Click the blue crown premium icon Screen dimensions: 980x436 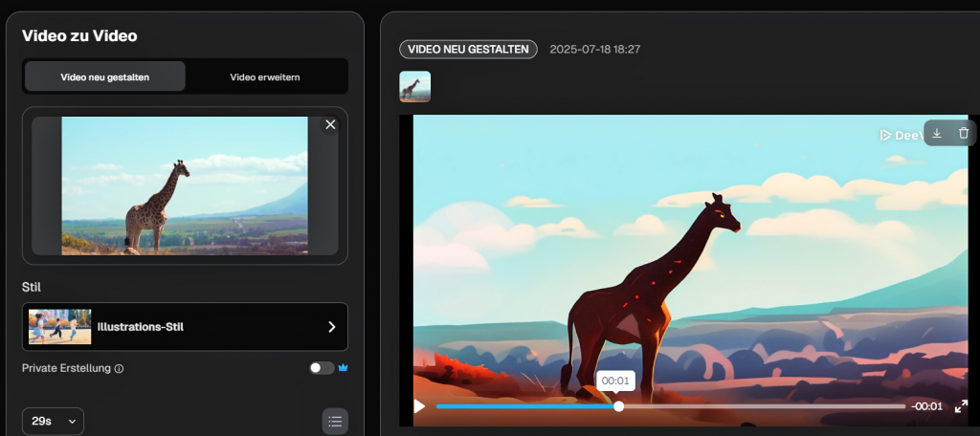coord(343,367)
